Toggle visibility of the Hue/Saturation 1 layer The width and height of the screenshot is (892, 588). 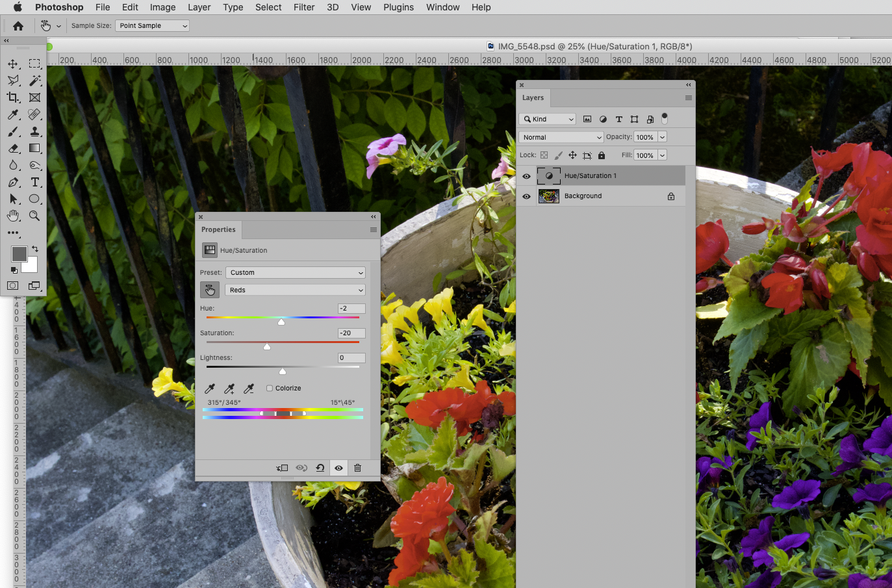coord(526,175)
